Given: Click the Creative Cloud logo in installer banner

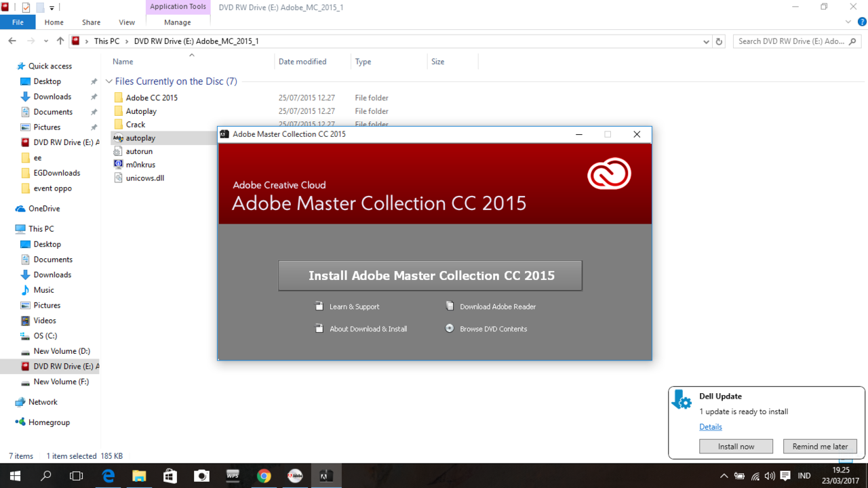Looking at the screenshot, I should (609, 175).
